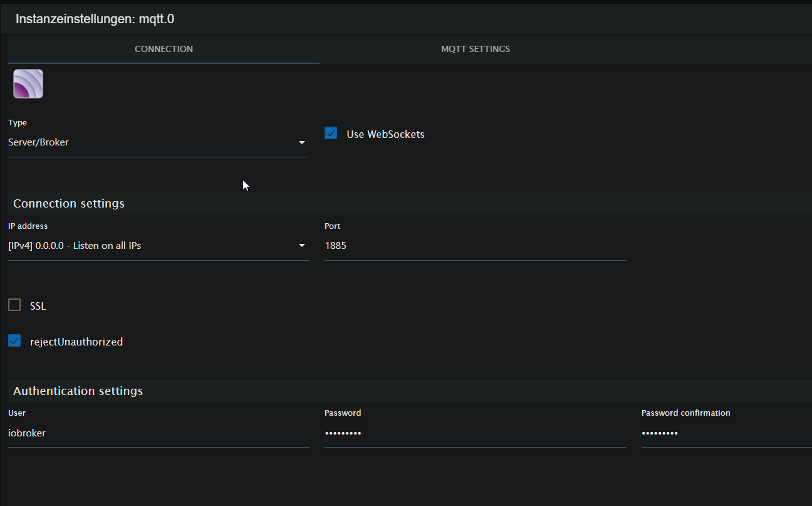The width and height of the screenshot is (812, 506).
Task: Enable the SSL checkbox
Action: click(14, 305)
